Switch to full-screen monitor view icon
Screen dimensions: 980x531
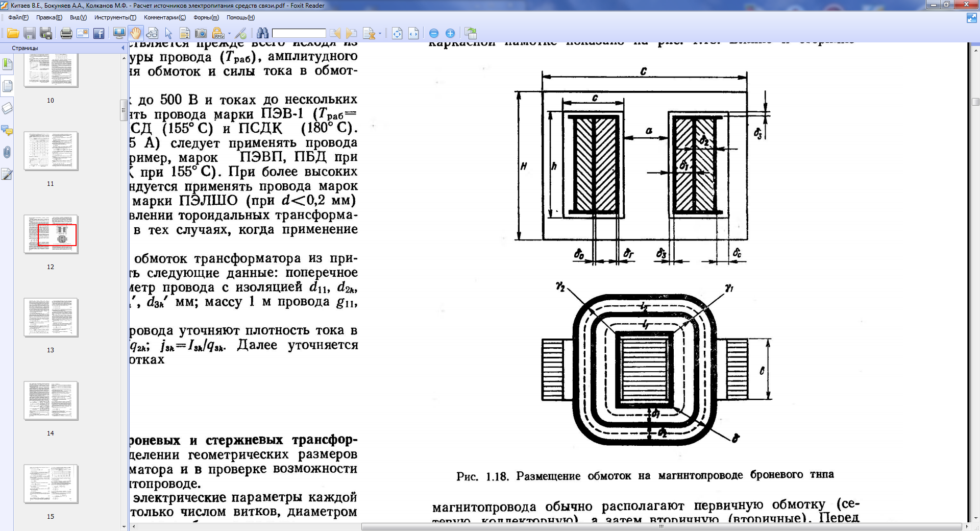coord(119,34)
